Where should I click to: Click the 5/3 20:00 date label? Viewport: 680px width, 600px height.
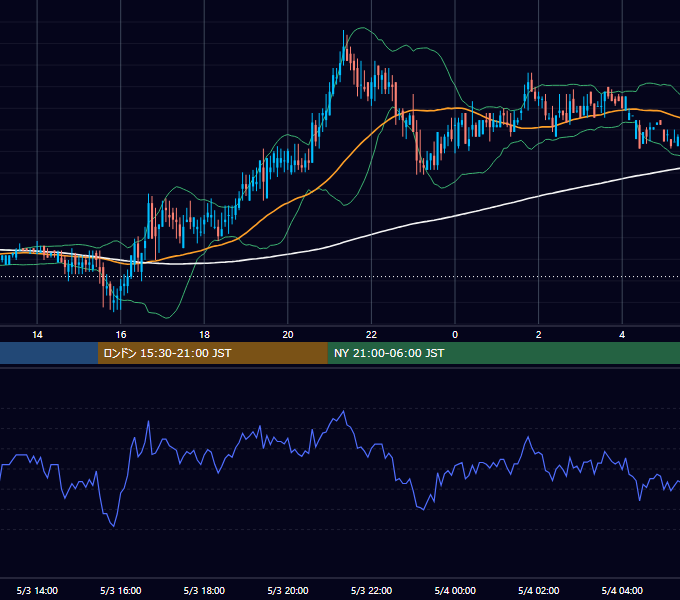288,590
